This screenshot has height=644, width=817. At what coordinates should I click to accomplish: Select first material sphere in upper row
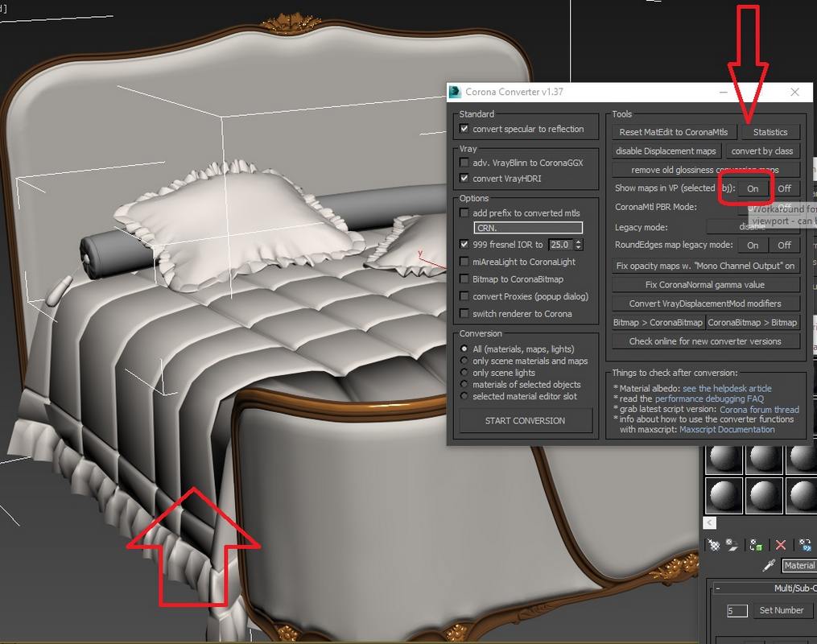coord(724,460)
